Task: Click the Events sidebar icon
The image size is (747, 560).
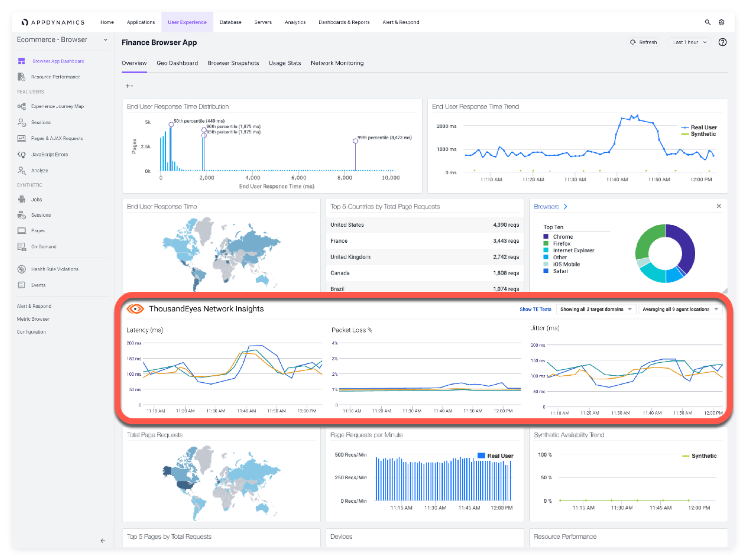Action: pyautogui.click(x=22, y=285)
